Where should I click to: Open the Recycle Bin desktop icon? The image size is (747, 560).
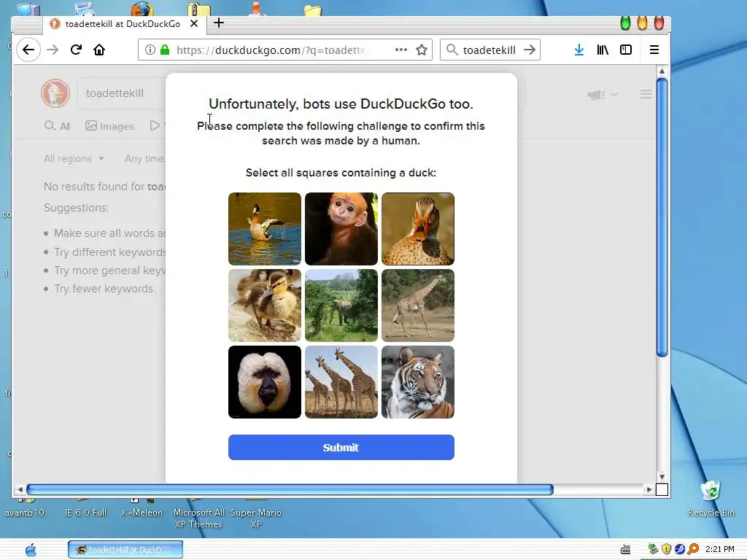(711, 499)
